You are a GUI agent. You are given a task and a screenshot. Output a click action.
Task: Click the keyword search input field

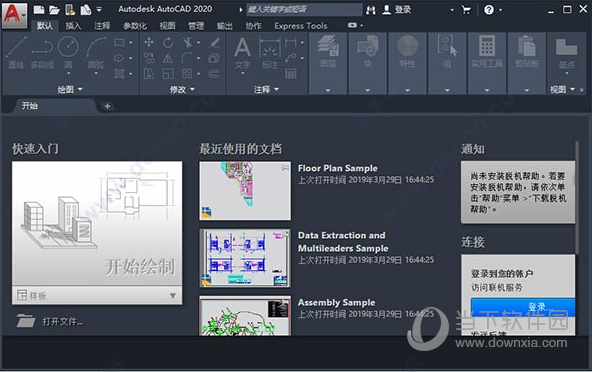pos(304,9)
